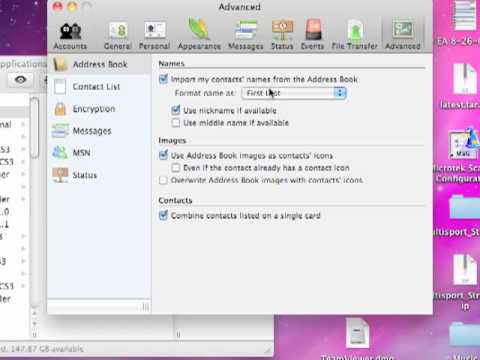Enable Overwrite Address Book images checkbox

pyautogui.click(x=163, y=180)
